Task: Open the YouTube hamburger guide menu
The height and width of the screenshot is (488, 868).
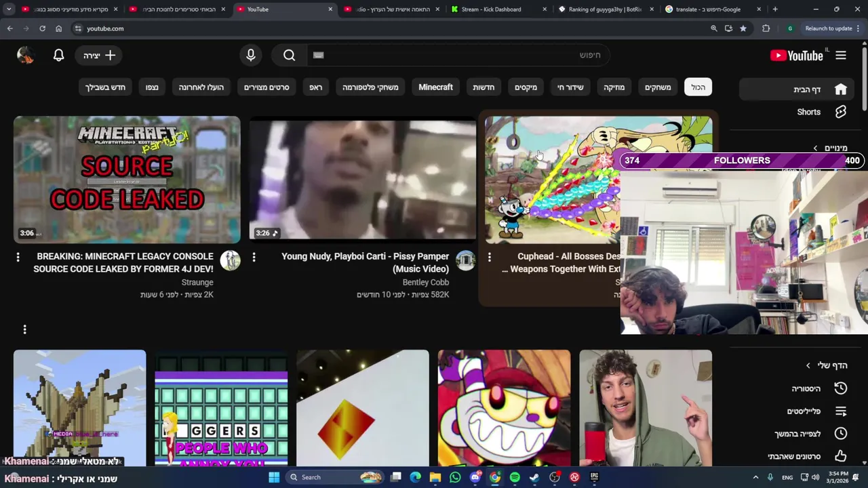Action: 841,56
